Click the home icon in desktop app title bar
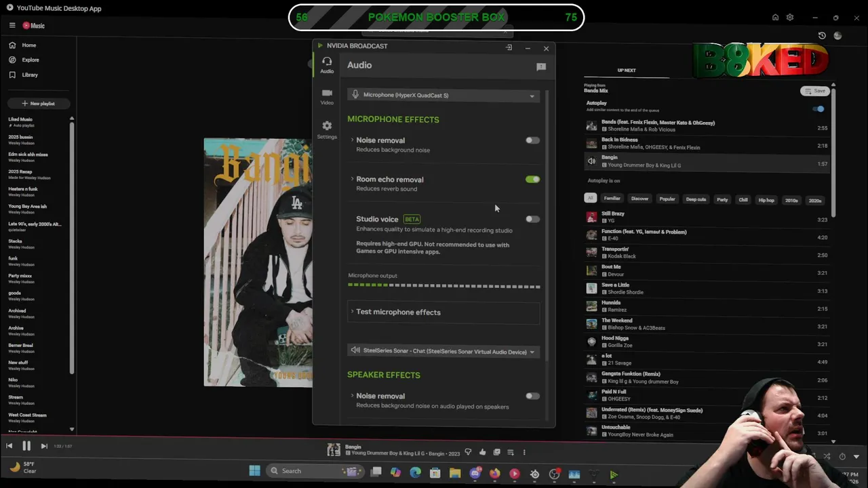 (x=775, y=17)
